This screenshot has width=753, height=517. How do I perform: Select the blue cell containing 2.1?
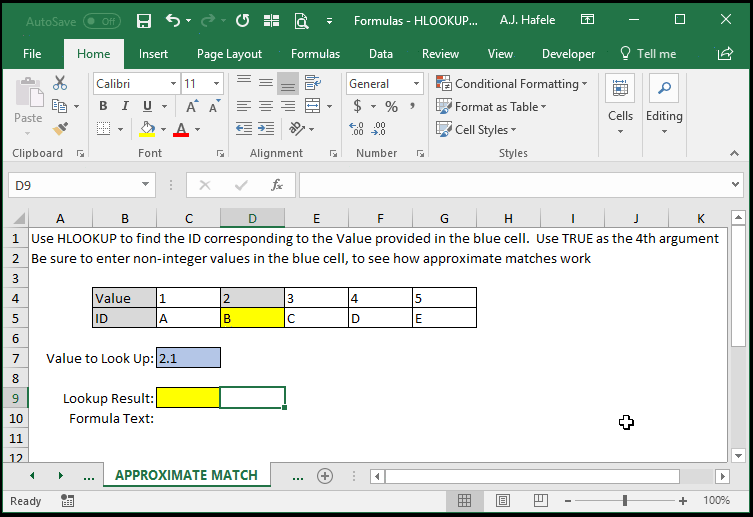(x=189, y=358)
